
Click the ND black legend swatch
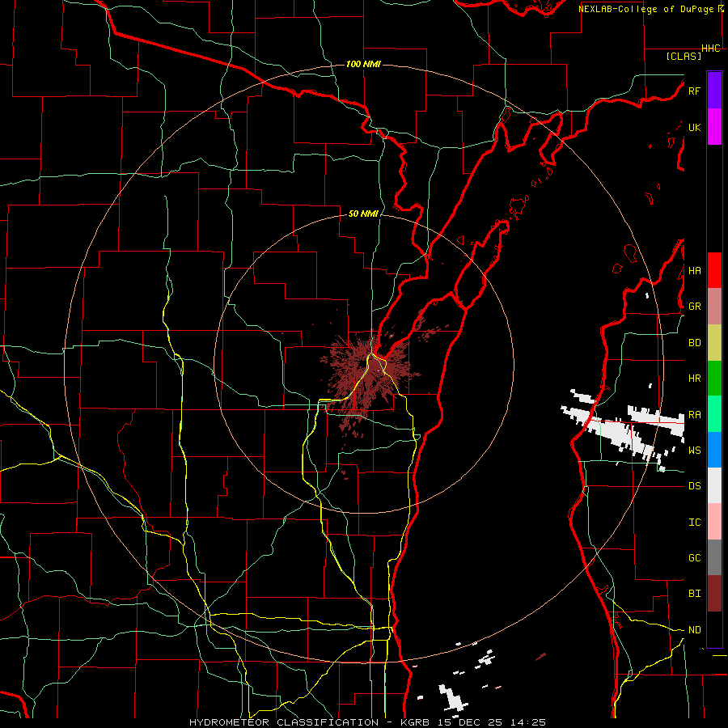(x=714, y=629)
